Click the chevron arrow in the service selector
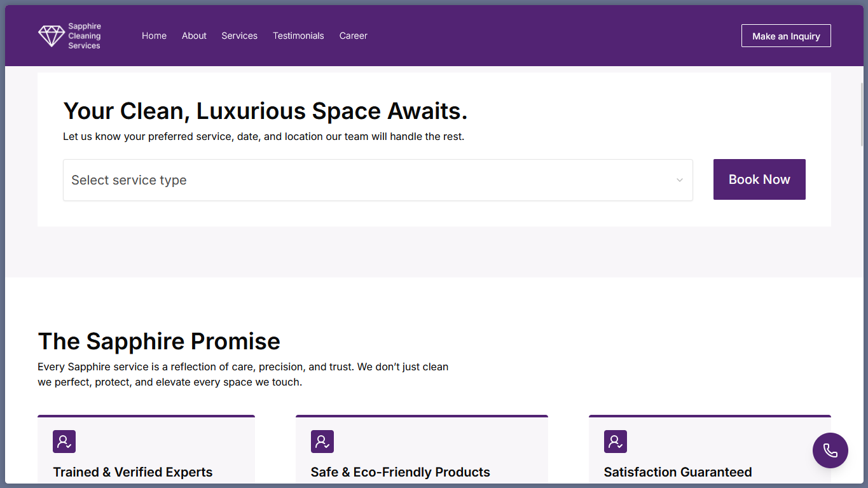Viewport: 868px width, 488px height. [x=679, y=180]
